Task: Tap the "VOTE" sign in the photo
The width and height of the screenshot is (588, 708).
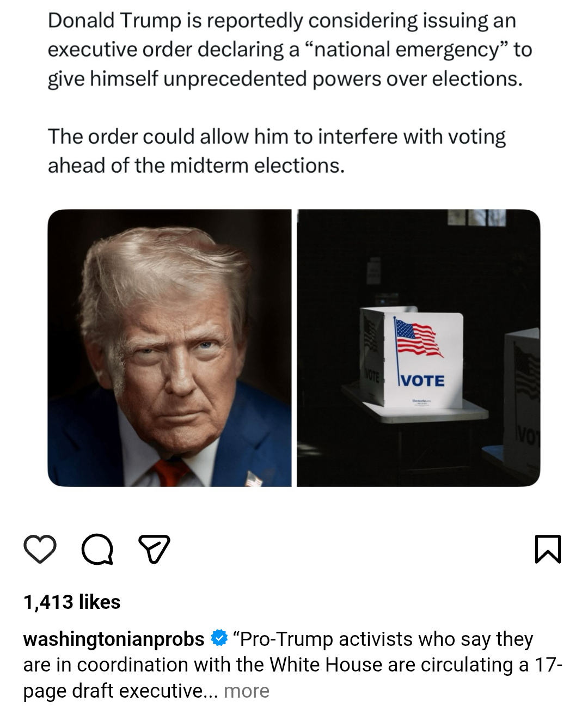Action: coord(422,381)
